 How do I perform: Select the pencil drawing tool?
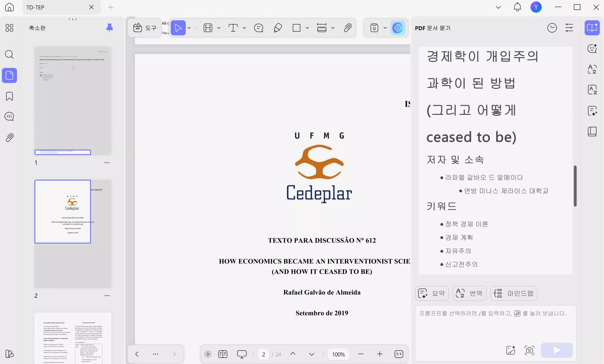pyautogui.click(x=278, y=28)
